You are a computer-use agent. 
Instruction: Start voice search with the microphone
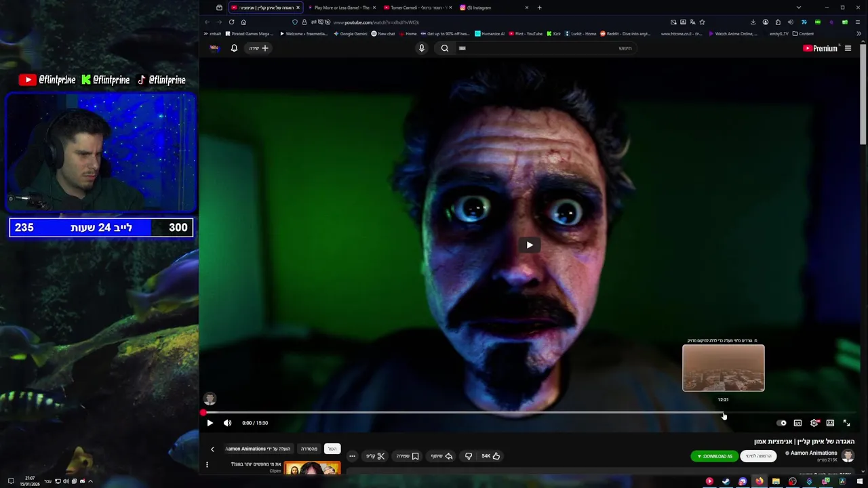(x=421, y=48)
